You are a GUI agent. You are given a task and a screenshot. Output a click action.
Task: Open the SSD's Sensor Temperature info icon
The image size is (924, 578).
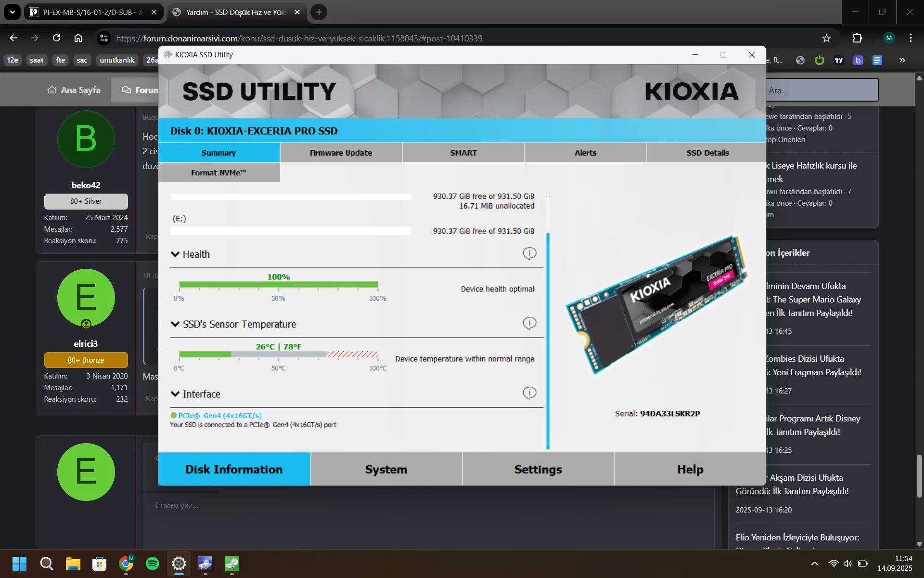(x=529, y=323)
